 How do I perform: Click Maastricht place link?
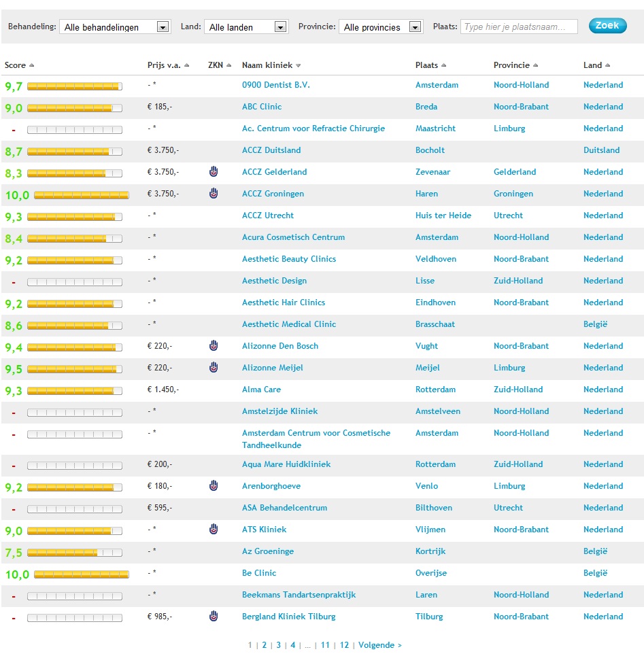click(x=435, y=128)
